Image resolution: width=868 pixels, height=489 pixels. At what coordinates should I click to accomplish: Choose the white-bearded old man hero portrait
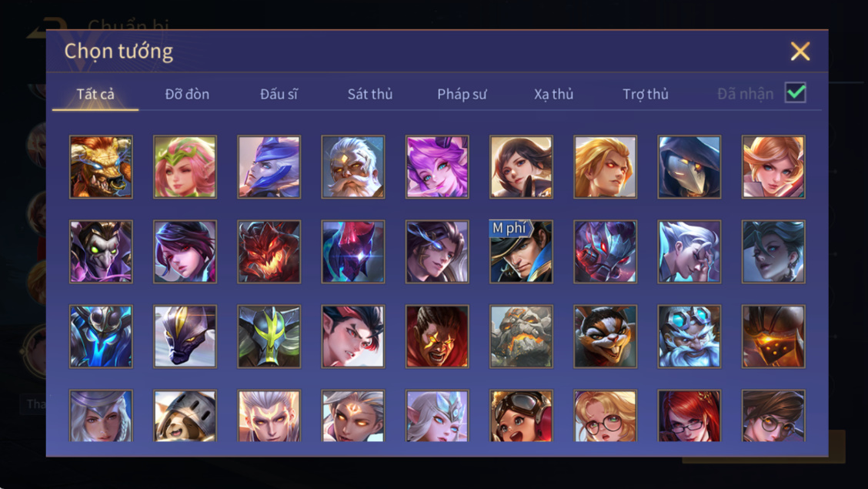353,166
